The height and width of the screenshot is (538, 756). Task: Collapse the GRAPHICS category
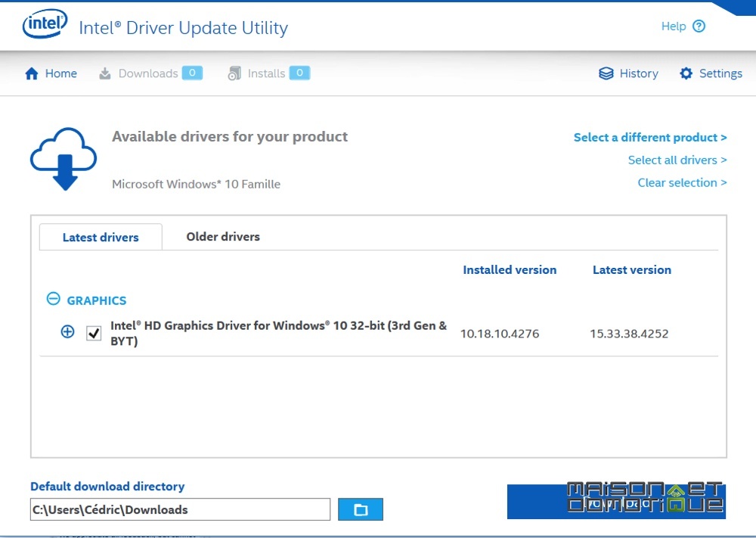[x=53, y=299]
